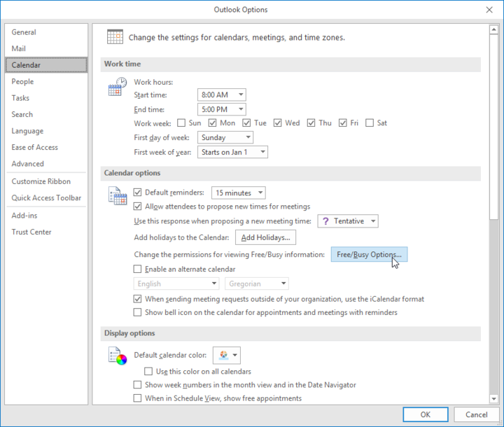Open the Tentative response dropdown
The height and width of the screenshot is (427, 504).
click(348, 221)
